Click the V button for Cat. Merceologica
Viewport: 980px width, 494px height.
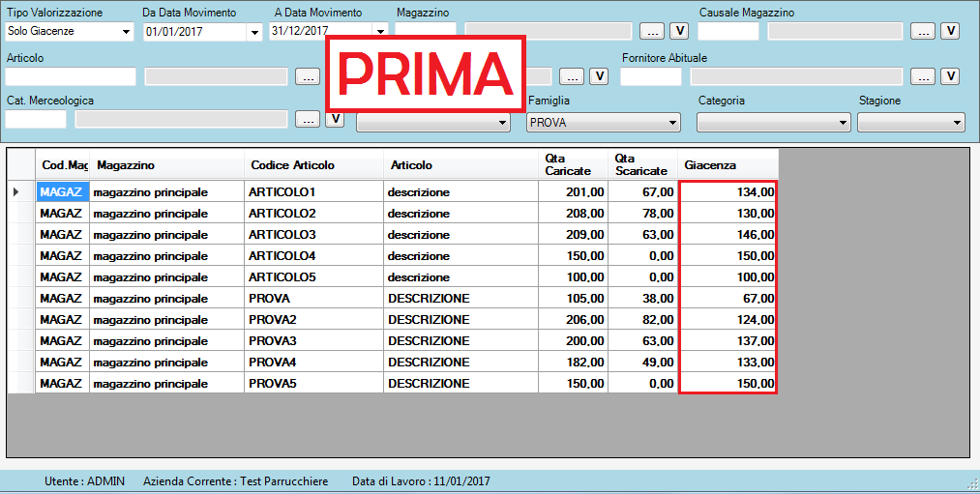[335, 119]
